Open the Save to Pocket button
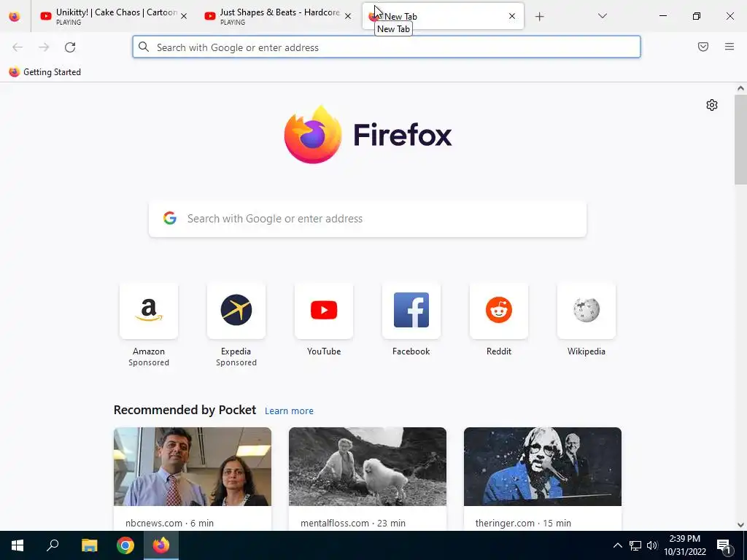 tap(703, 47)
